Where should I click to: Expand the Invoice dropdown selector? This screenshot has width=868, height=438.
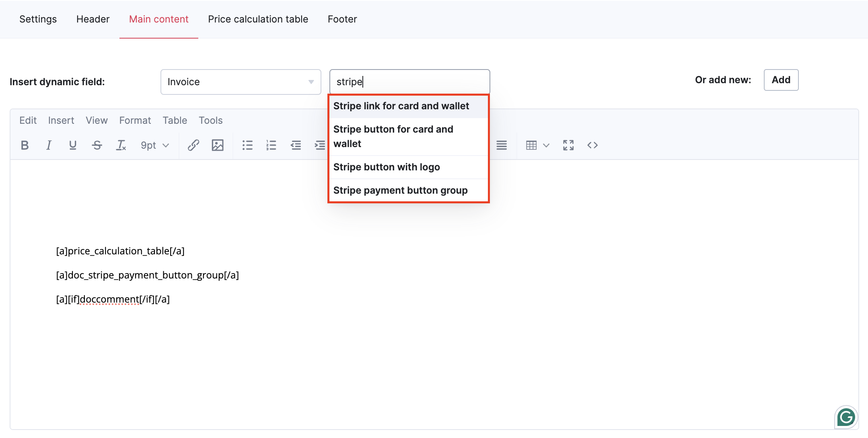click(x=241, y=82)
